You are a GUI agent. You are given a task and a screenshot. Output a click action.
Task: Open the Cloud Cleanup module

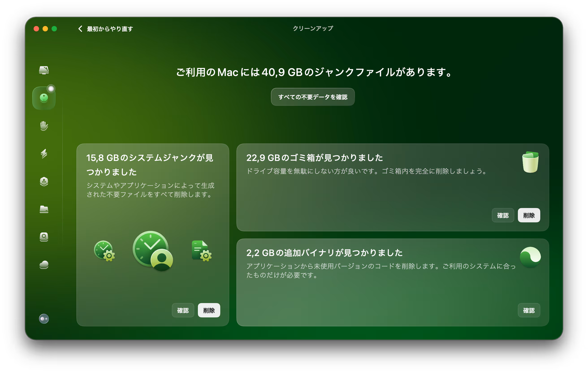point(44,265)
